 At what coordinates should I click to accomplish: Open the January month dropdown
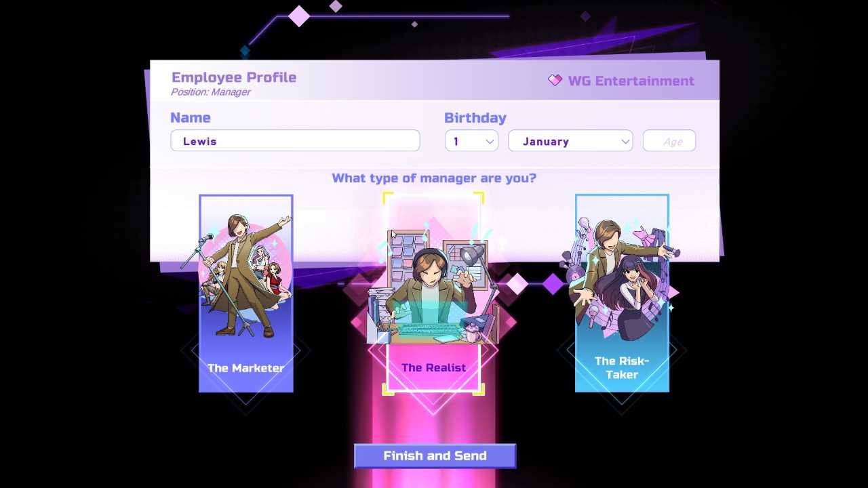570,141
